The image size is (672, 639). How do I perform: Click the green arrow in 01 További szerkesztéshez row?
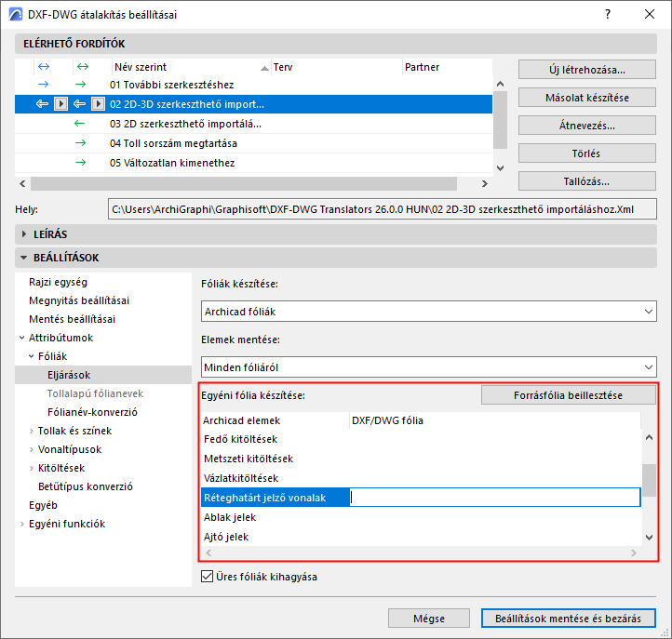tap(81, 85)
